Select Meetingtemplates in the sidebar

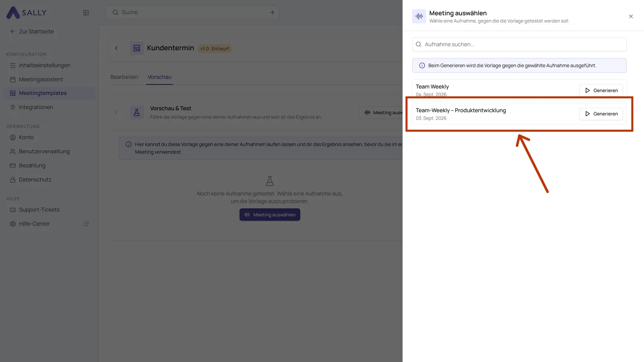point(50,93)
